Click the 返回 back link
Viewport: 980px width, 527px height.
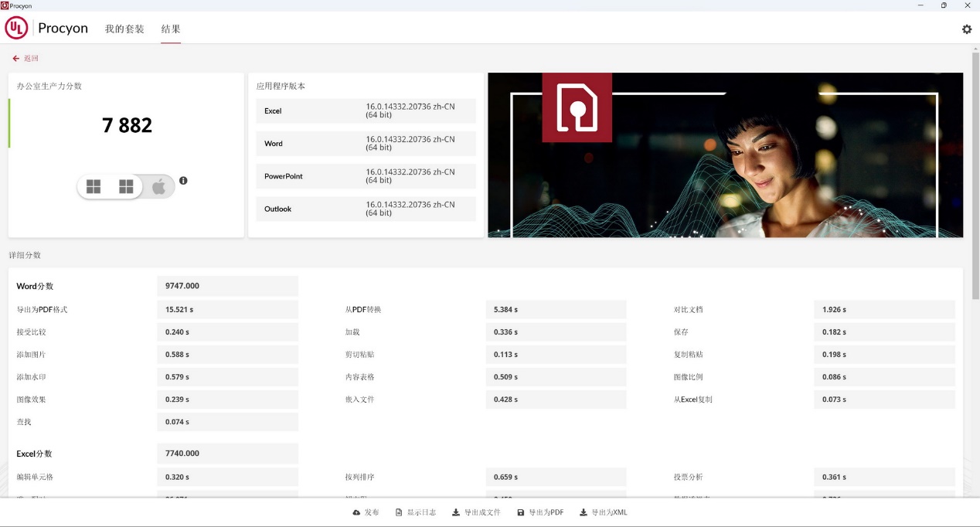pyautogui.click(x=24, y=57)
